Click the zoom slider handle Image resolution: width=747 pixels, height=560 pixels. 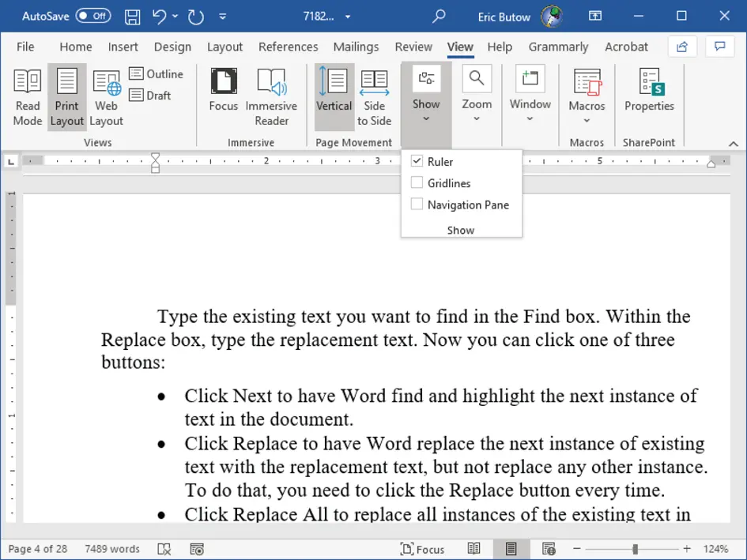point(635,549)
